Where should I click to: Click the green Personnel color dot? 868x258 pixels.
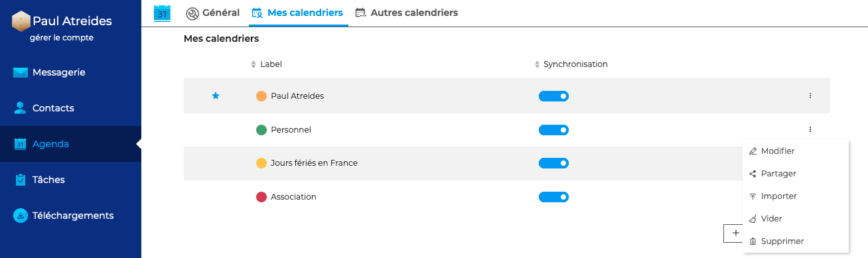[x=261, y=130]
